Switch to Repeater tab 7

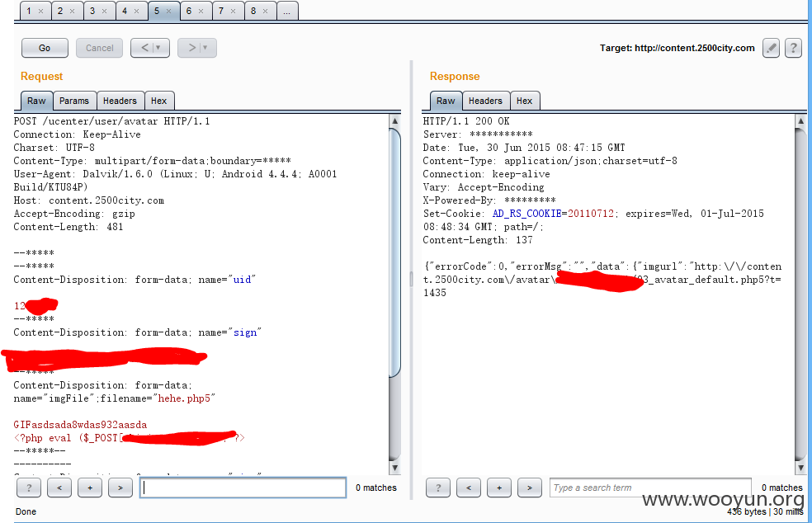[221, 11]
